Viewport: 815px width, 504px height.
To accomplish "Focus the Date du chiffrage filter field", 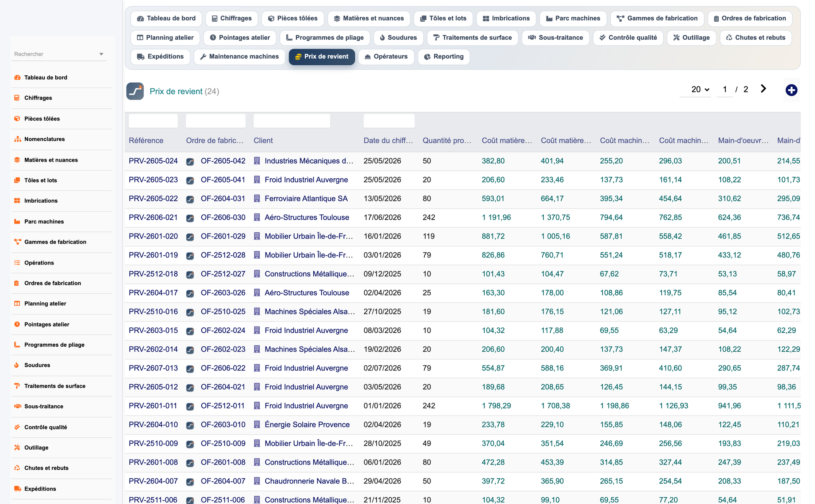I will [x=389, y=121].
